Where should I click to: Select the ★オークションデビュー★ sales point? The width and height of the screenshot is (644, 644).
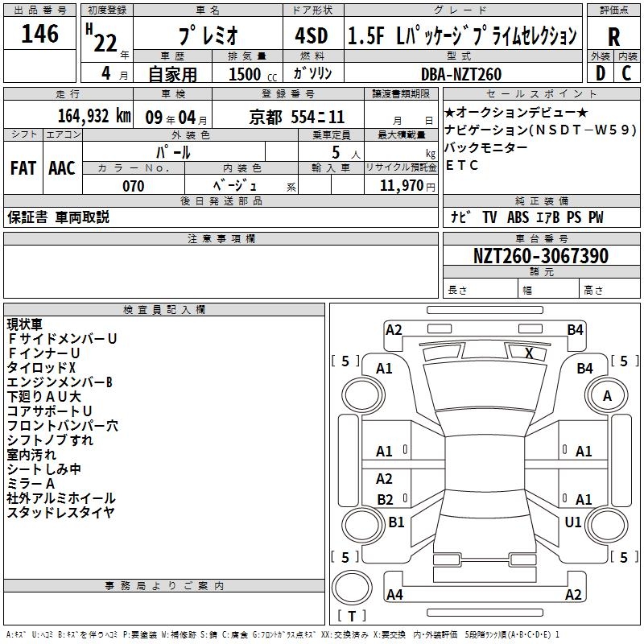pyautogui.click(x=516, y=112)
